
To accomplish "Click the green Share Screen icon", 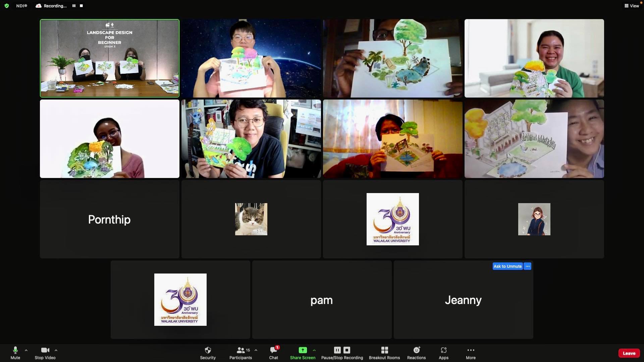I will 303,350.
